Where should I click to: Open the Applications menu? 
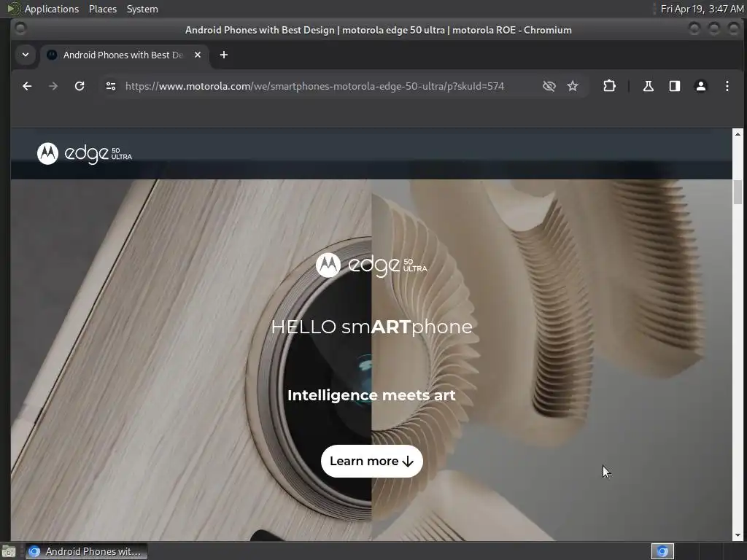click(52, 9)
